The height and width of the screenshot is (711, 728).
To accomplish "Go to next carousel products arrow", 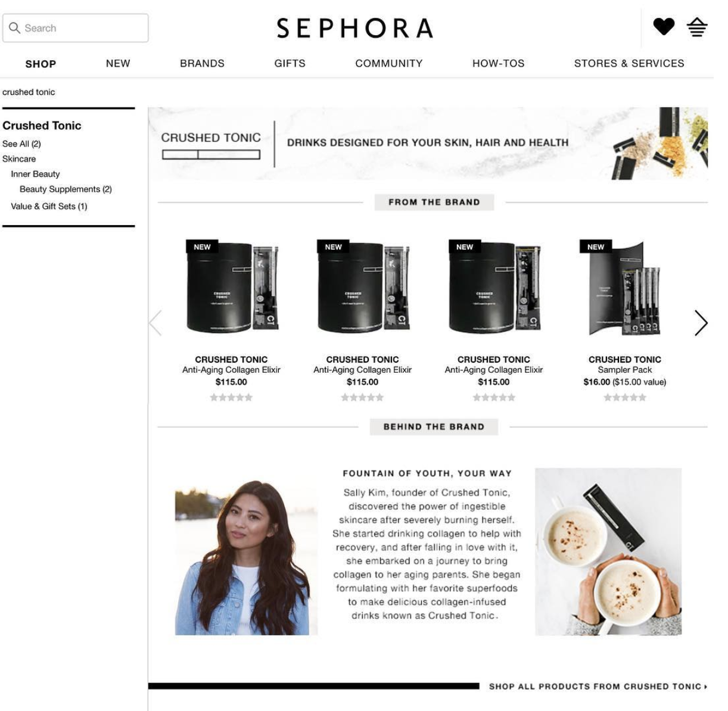I will 701,323.
